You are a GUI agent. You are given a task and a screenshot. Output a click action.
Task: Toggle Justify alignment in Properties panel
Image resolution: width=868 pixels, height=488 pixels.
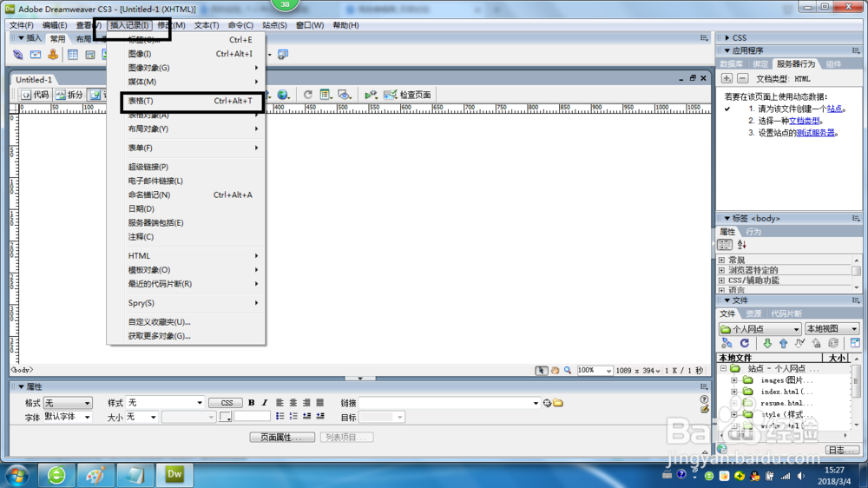click(320, 403)
